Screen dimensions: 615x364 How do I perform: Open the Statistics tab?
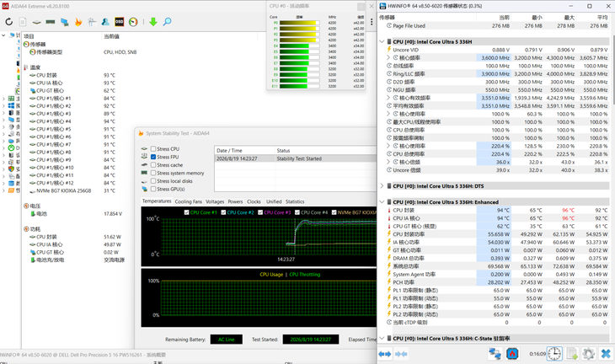click(x=295, y=201)
